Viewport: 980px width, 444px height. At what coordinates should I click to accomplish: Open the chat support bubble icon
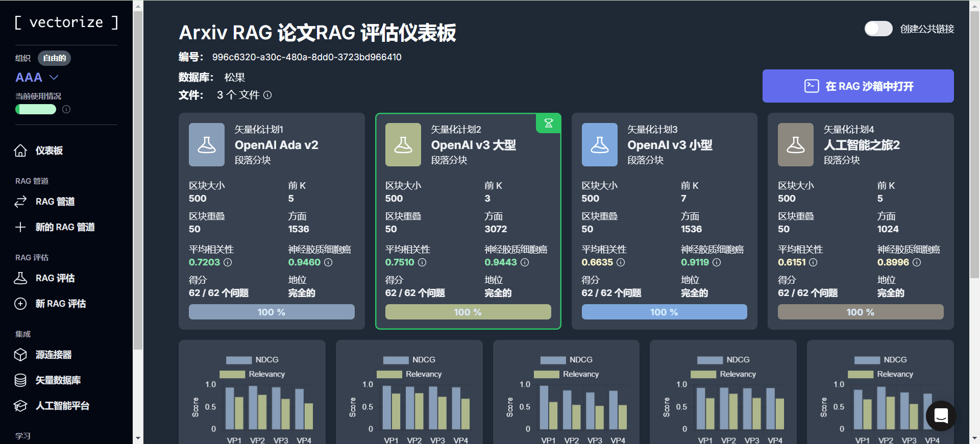(x=941, y=416)
